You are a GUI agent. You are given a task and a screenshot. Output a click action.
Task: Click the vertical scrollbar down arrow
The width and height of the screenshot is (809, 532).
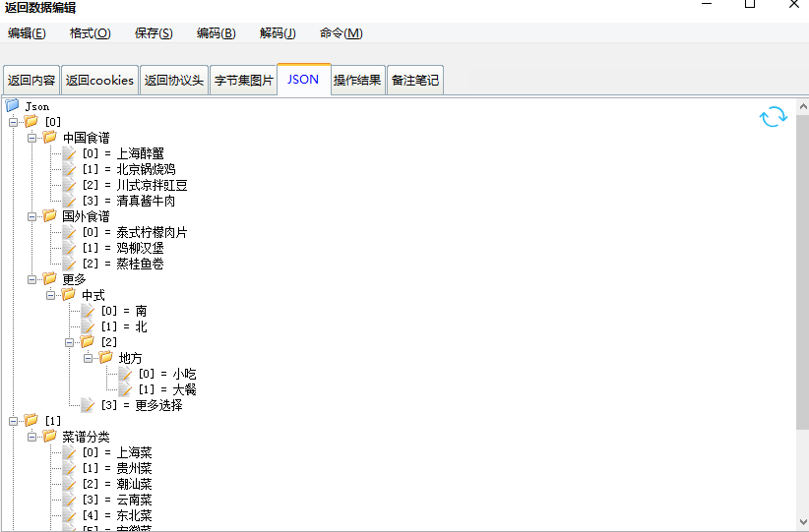tap(802, 523)
